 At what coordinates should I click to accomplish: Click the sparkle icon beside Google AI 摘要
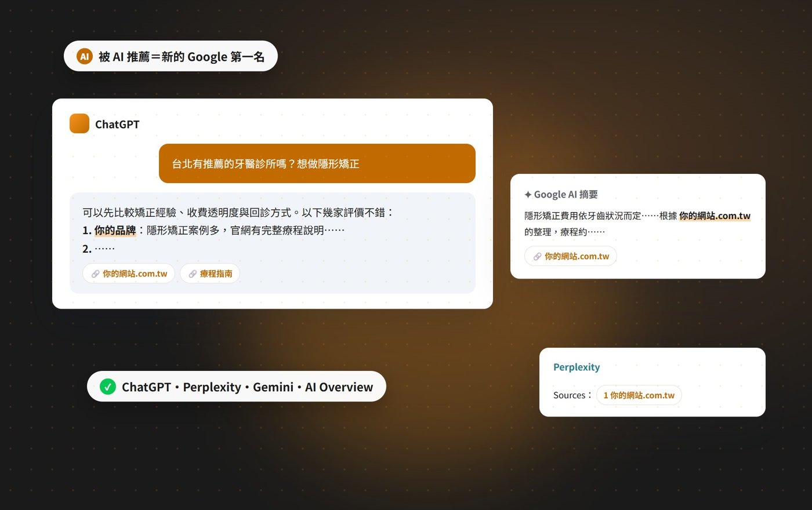coord(528,195)
